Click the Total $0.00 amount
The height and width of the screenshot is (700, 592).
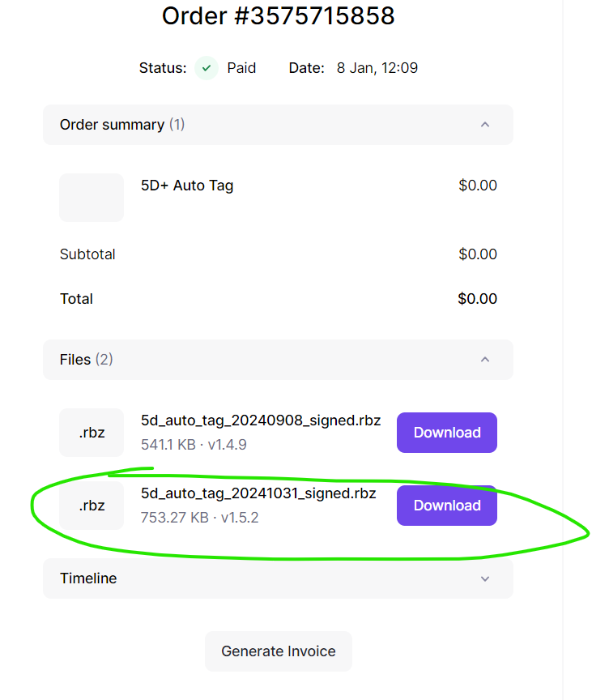[x=477, y=298]
